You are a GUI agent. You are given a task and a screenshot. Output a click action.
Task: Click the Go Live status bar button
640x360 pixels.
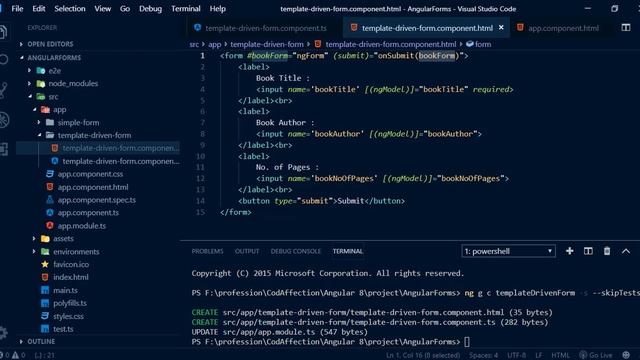pos(596,355)
